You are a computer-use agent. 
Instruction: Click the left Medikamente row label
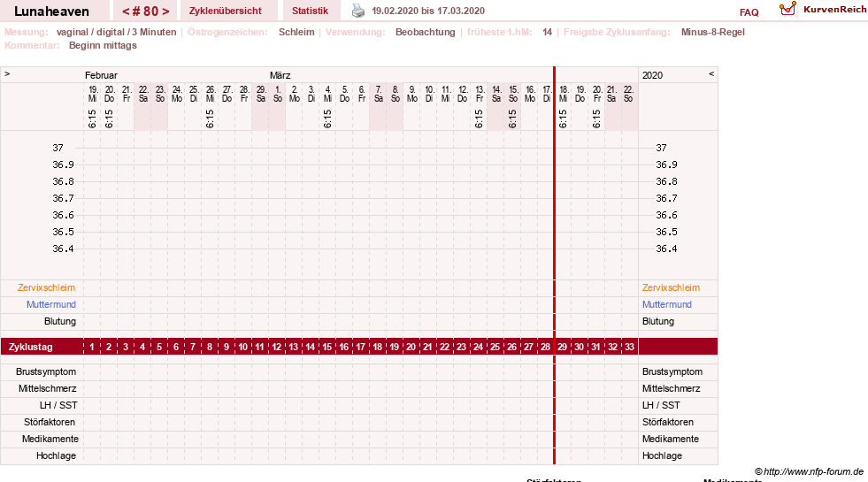click(50, 439)
